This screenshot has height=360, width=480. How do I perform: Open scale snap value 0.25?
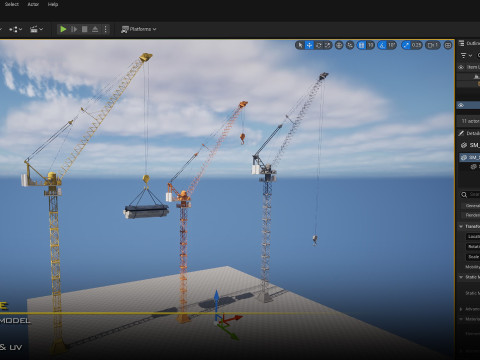(416, 45)
